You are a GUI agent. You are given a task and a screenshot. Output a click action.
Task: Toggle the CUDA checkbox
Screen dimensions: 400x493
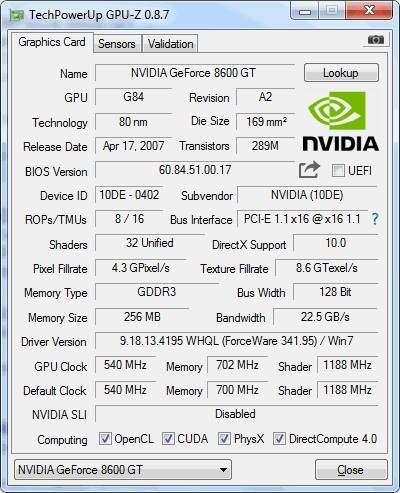(x=168, y=438)
